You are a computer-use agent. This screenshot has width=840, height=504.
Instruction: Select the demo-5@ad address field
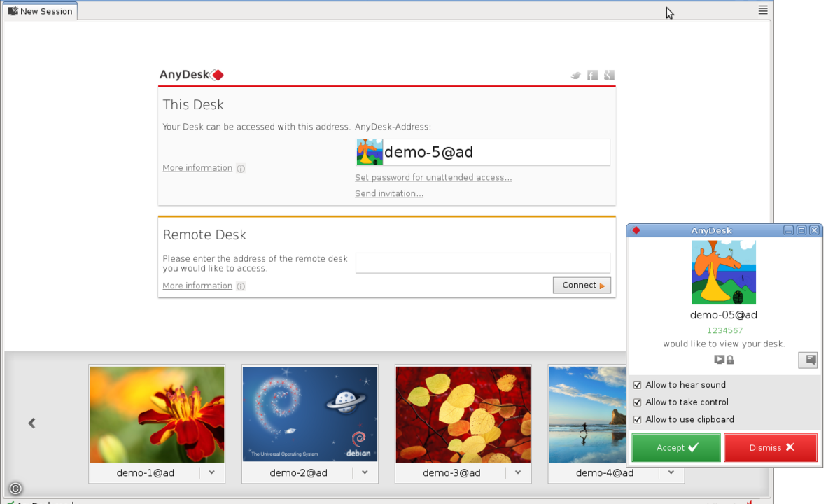click(482, 152)
